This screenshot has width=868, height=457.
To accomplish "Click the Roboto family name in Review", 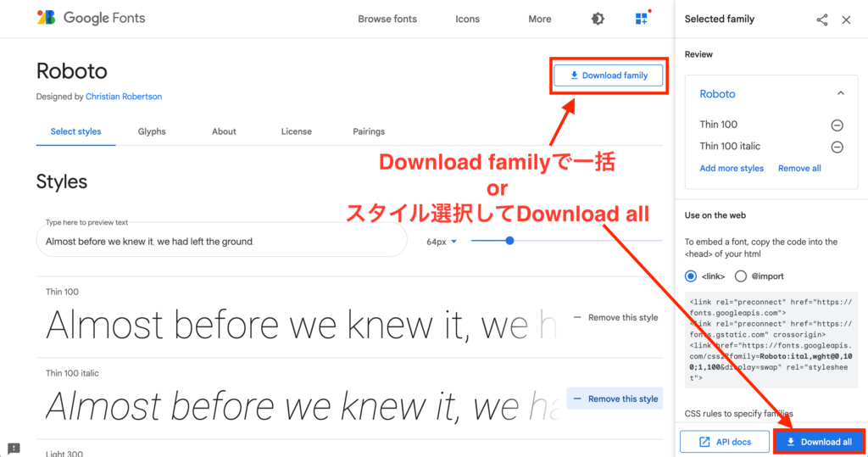I will [x=717, y=94].
